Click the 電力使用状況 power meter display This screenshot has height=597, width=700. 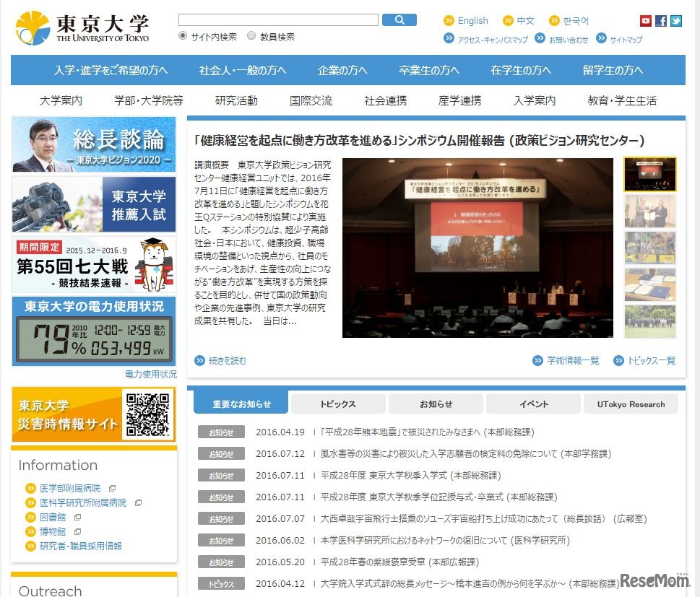click(94, 339)
